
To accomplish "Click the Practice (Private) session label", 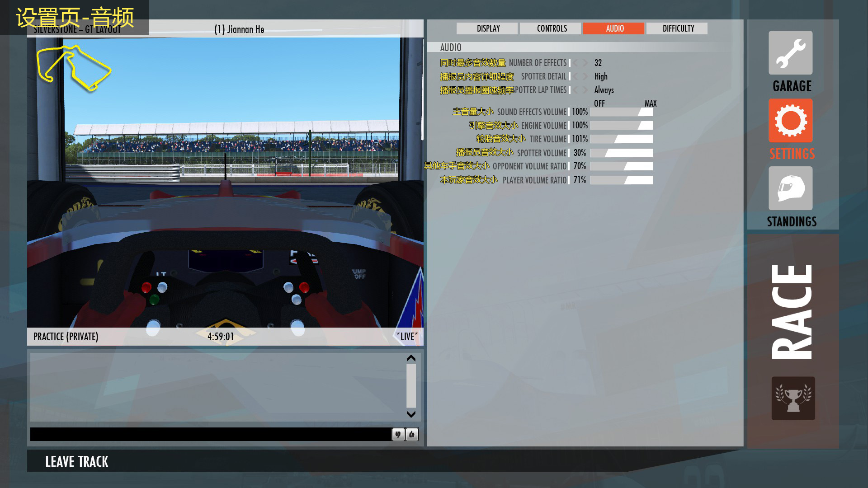I will [x=66, y=337].
